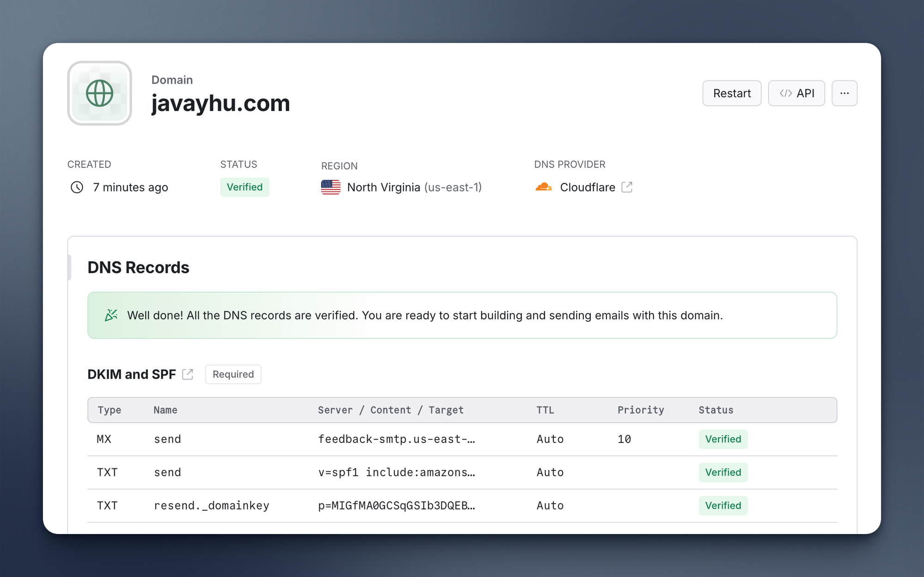The image size is (924, 577).
Task: Click the globe domain icon
Action: [x=99, y=93]
